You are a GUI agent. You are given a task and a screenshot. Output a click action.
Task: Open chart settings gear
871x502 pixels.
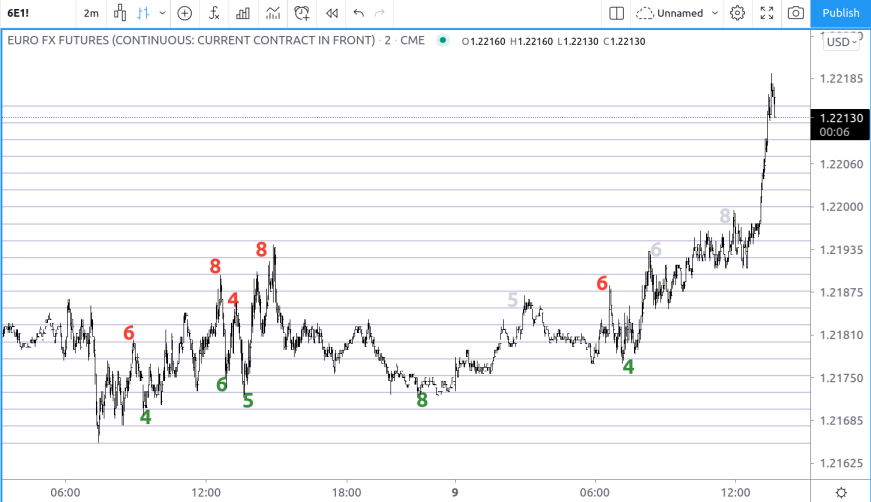click(x=737, y=13)
